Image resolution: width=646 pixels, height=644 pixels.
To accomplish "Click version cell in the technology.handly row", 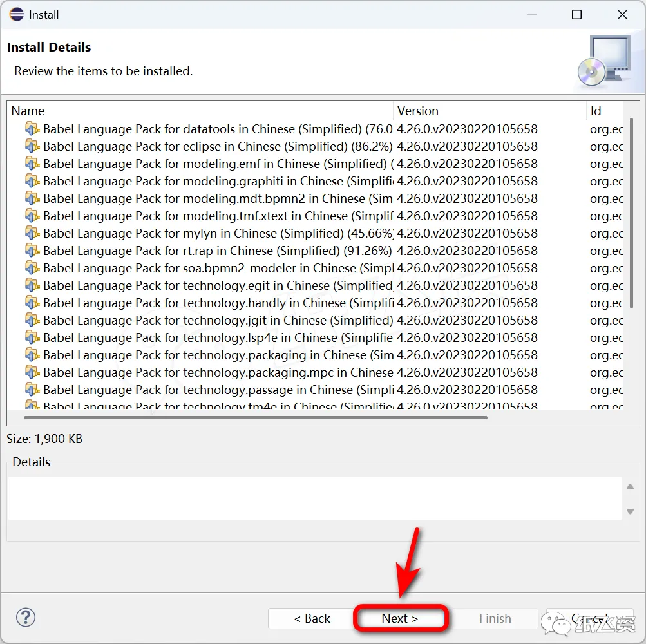I will pyautogui.click(x=467, y=303).
